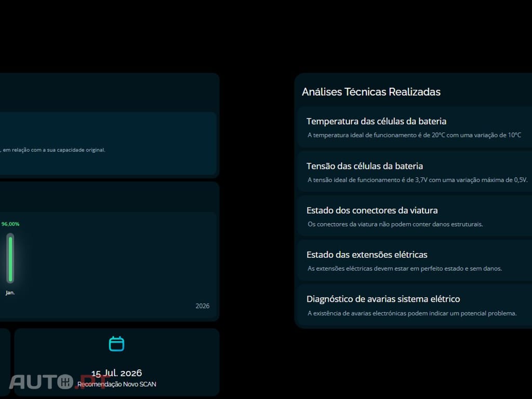
Task: Open Estado dos conectores da viatura
Action: coord(372,210)
